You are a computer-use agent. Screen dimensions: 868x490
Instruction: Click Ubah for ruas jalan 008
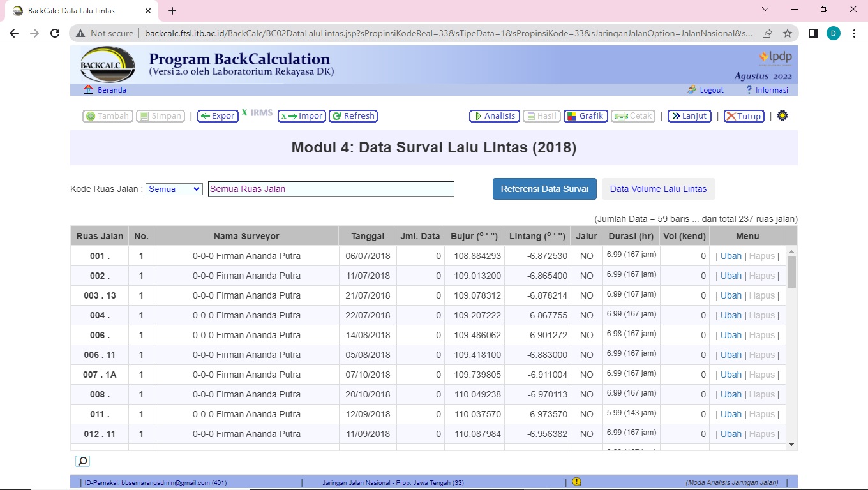(x=731, y=395)
